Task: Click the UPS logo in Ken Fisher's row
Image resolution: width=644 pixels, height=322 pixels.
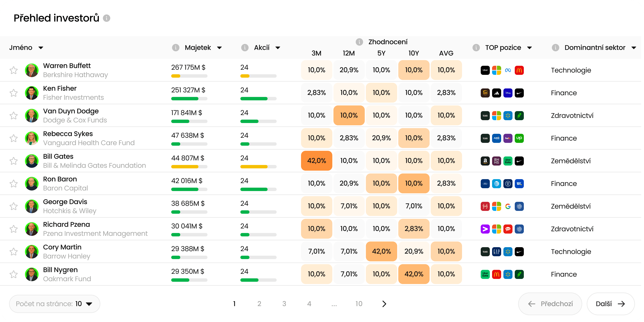Action: pos(485,93)
